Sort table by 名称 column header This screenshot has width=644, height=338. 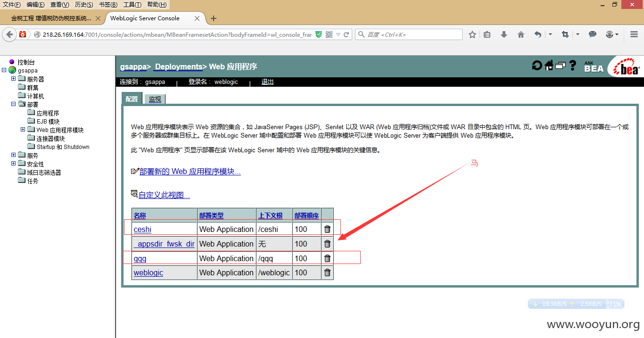140,215
